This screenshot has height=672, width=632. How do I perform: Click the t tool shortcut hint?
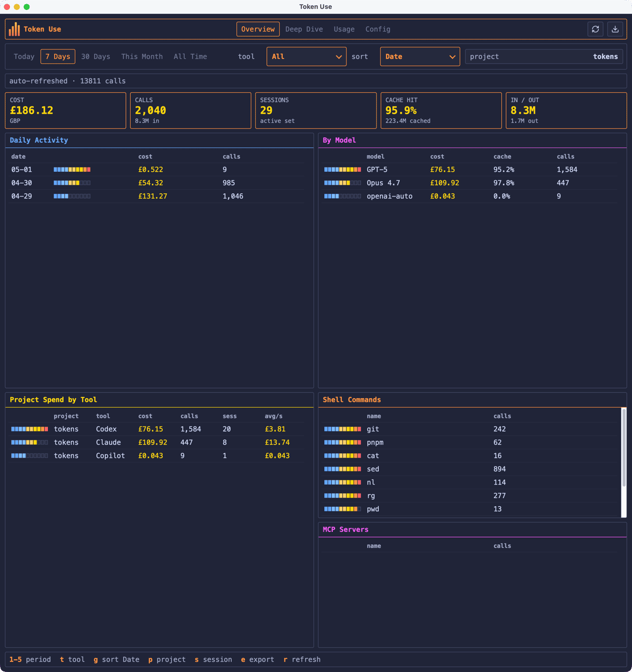pos(72,659)
